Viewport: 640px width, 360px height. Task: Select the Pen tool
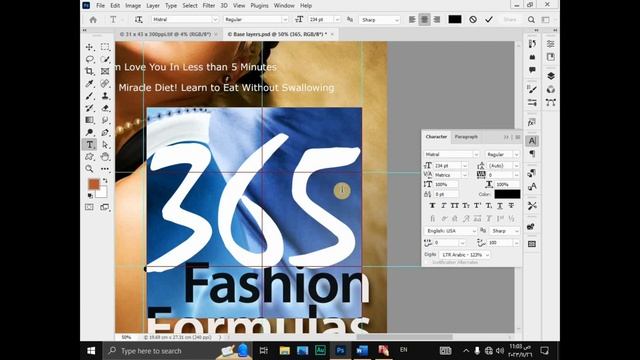pos(105,132)
